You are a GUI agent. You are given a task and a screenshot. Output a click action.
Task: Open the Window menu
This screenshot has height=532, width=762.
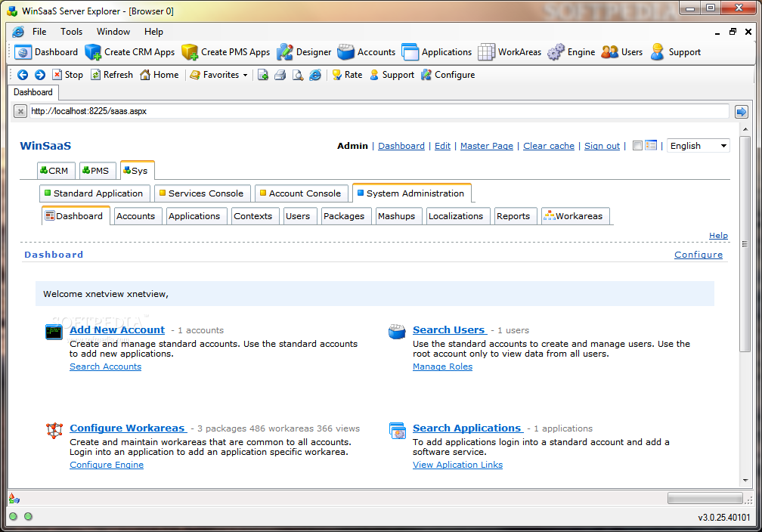[x=113, y=32]
